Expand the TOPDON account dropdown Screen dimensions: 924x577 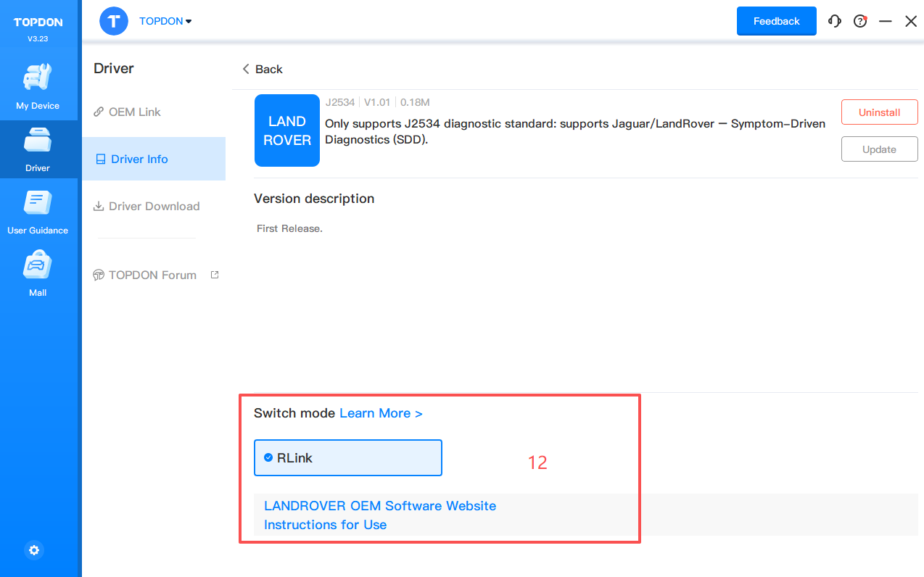165,21
